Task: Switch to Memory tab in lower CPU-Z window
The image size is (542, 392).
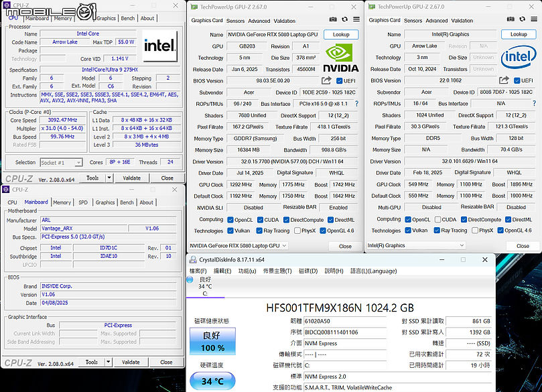Action: (62, 202)
